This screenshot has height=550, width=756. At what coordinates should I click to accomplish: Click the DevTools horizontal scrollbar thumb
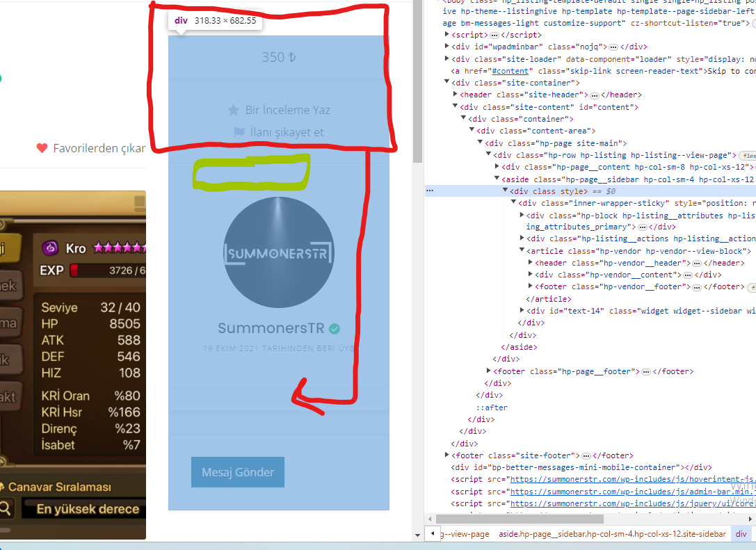coord(520,519)
